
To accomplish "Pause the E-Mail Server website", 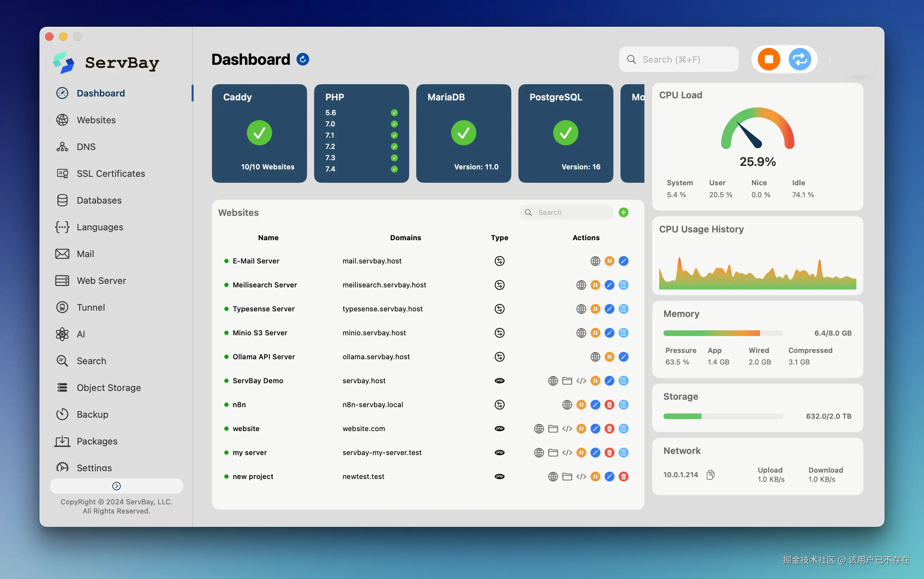I will point(609,261).
